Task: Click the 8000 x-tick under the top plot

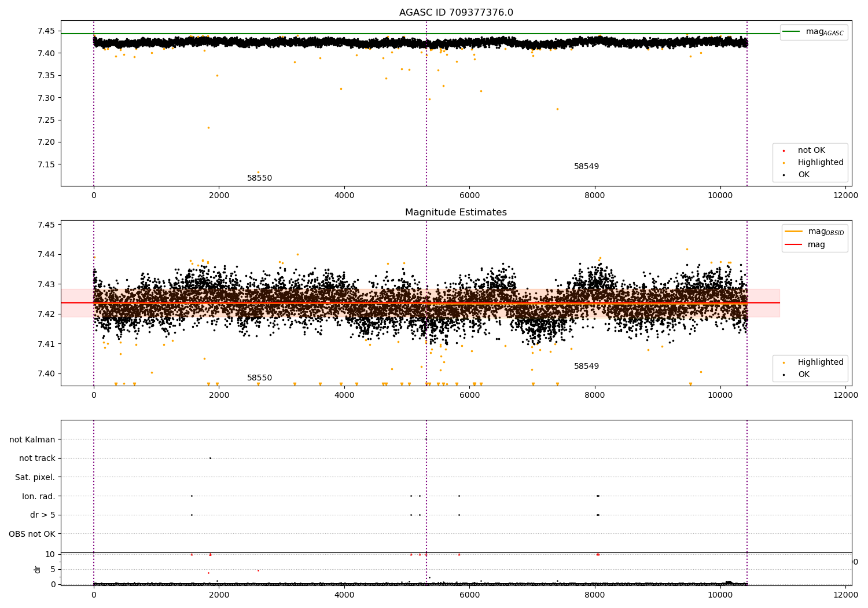Action: pos(595,195)
